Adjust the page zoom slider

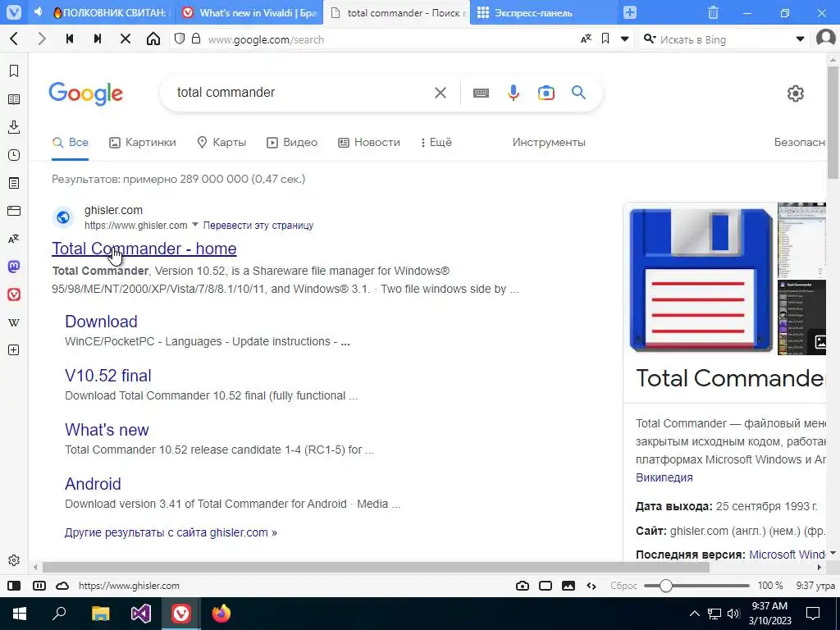point(696,586)
